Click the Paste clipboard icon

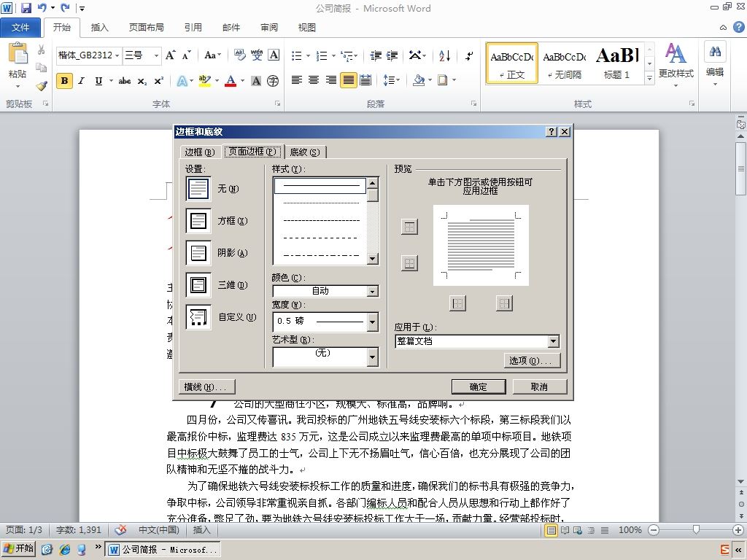click(x=18, y=53)
